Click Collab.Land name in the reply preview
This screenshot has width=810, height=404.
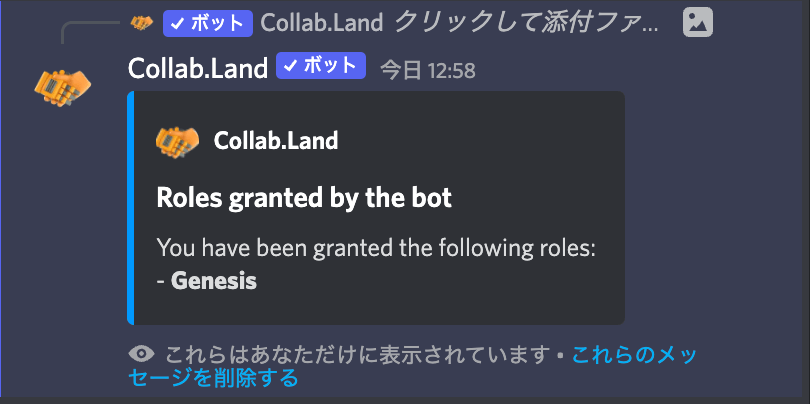tap(322, 23)
